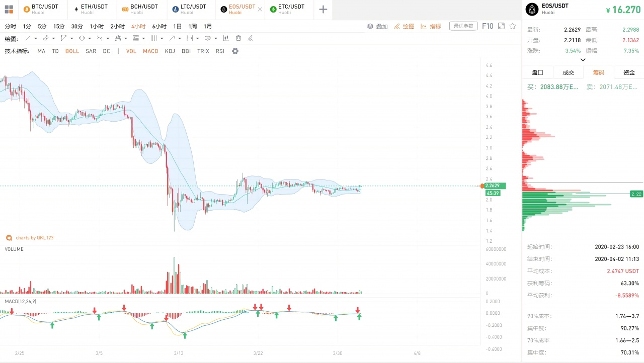Disable the MACD sub-indicator
This screenshot has height=363, width=644.
tap(150, 51)
